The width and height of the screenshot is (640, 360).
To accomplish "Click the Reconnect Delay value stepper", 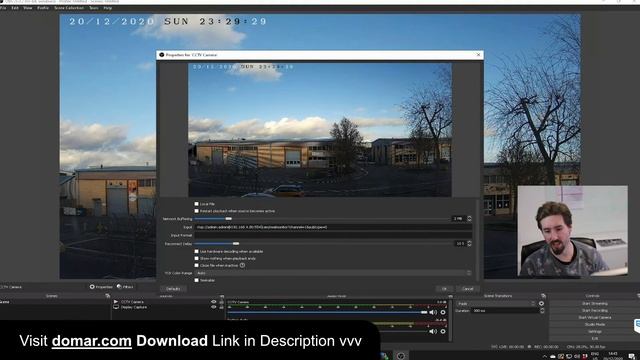I will pos(469,244).
